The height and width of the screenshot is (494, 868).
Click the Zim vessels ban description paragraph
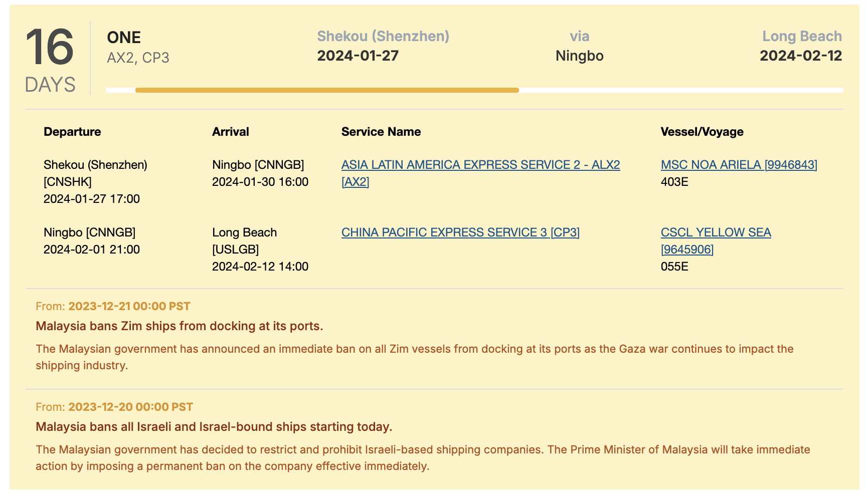point(415,357)
